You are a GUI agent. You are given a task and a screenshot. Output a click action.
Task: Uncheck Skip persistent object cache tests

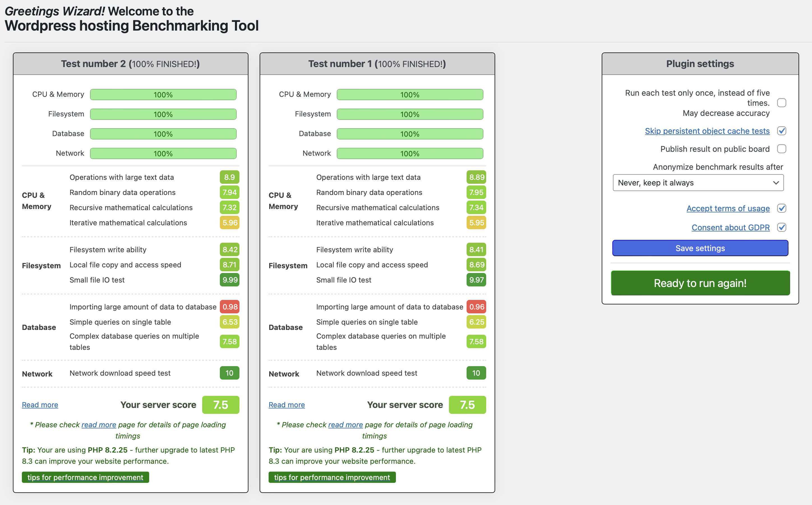coord(781,131)
